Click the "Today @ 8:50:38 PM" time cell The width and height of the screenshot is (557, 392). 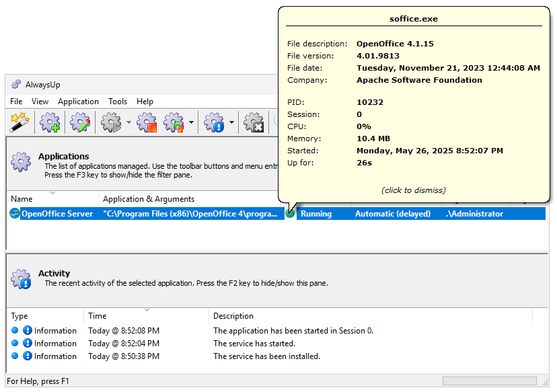pyautogui.click(x=124, y=356)
